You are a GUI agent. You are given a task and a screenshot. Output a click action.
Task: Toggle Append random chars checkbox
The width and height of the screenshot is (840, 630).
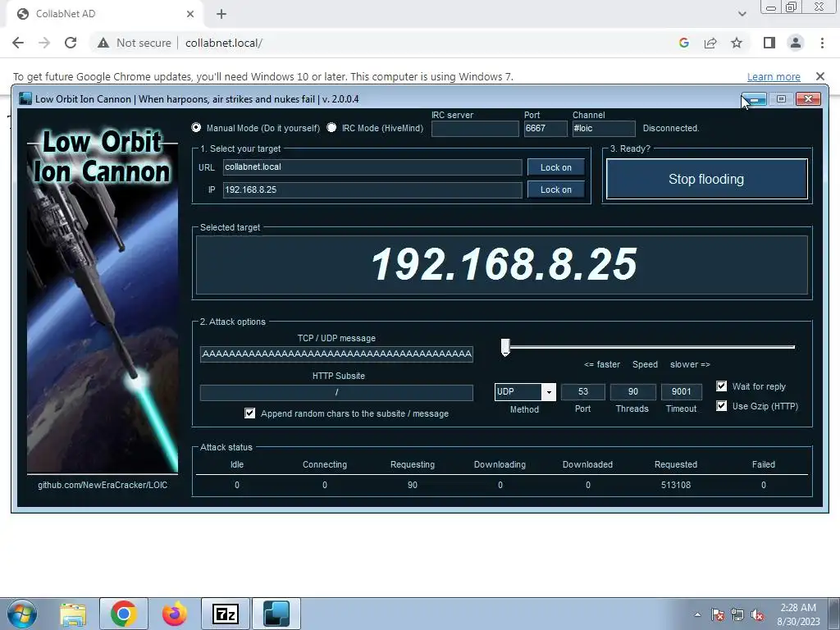pos(249,413)
